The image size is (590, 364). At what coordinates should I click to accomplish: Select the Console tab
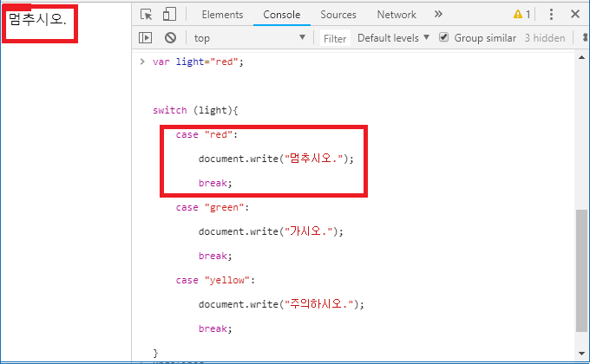pyautogui.click(x=282, y=15)
